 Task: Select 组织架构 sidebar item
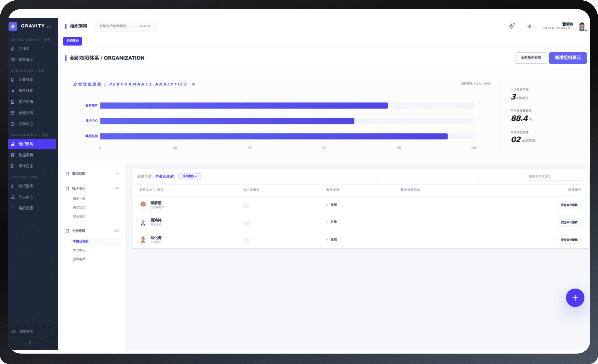[x=32, y=144]
